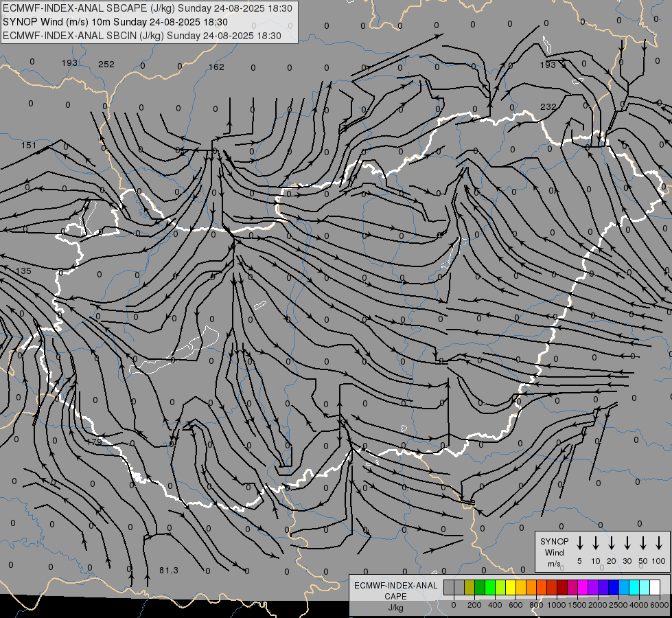Pick the bright magenta swatch left of 2000
Screen dimensions: 672x618
583,587
